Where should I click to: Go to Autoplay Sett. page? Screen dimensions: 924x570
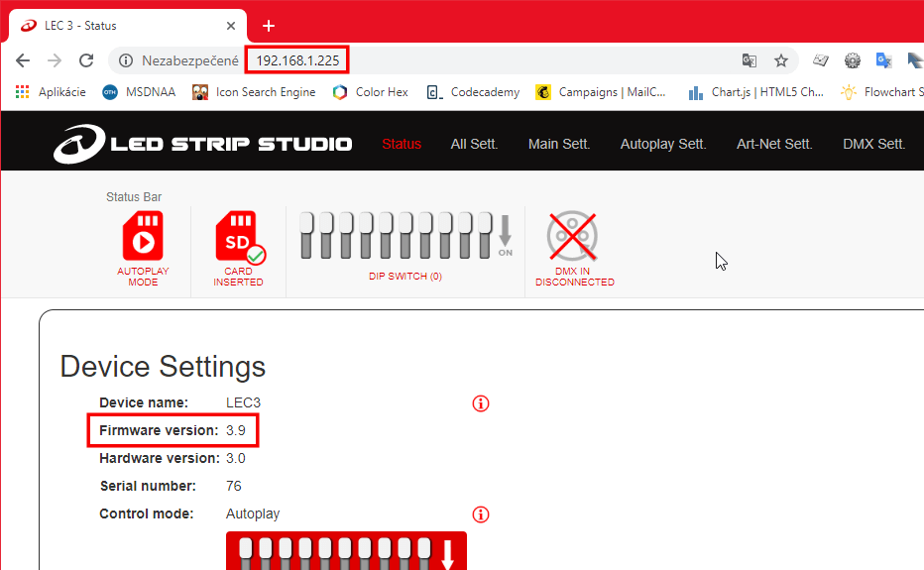[663, 144]
